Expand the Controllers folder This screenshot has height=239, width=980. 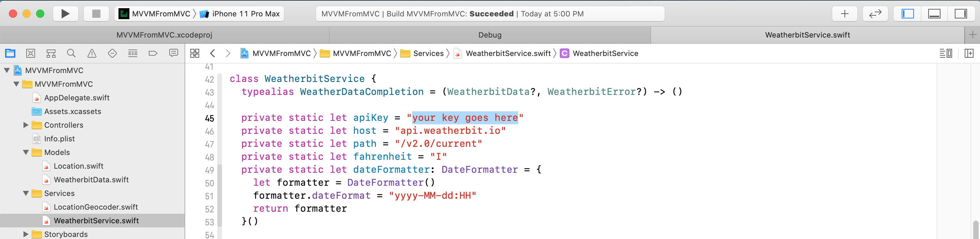point(26,125)
